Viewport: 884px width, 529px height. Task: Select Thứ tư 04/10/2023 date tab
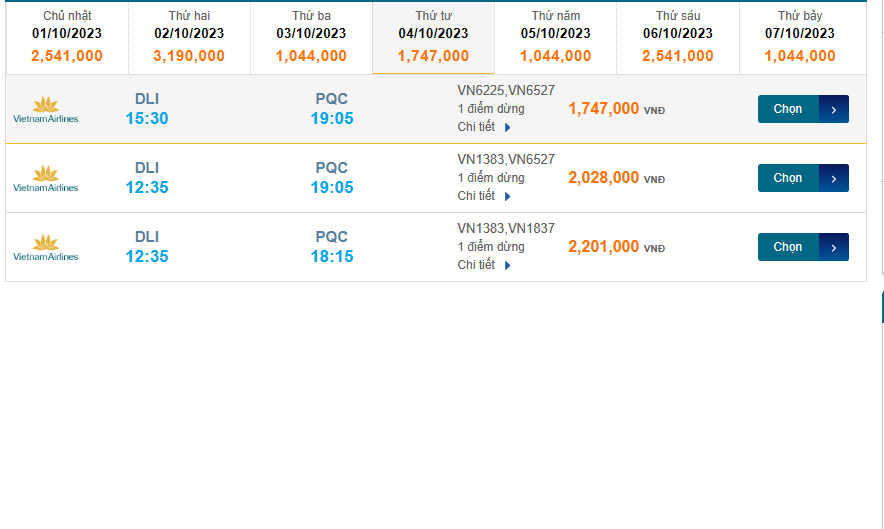pos(433,37)
